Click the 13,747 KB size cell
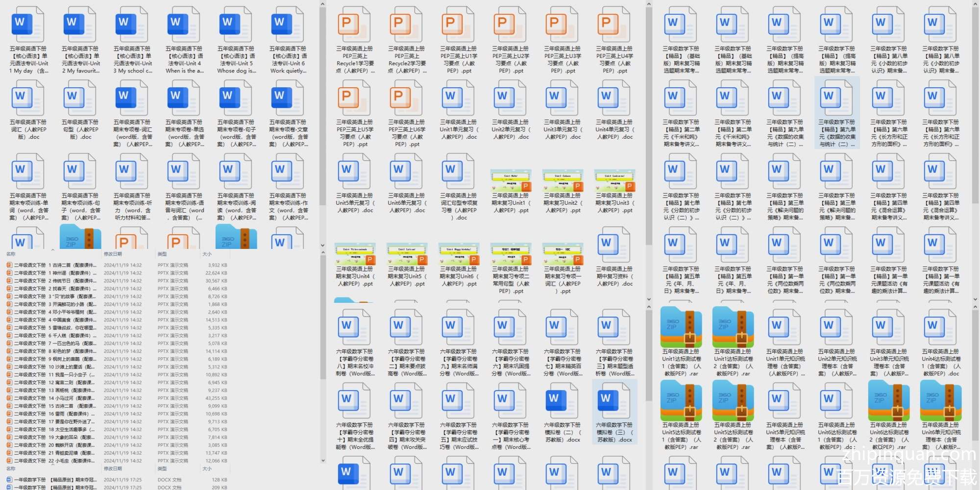Image resolution: width=980 pixels, height=490 pixels. pyautogui.click(x=216, y=453)
